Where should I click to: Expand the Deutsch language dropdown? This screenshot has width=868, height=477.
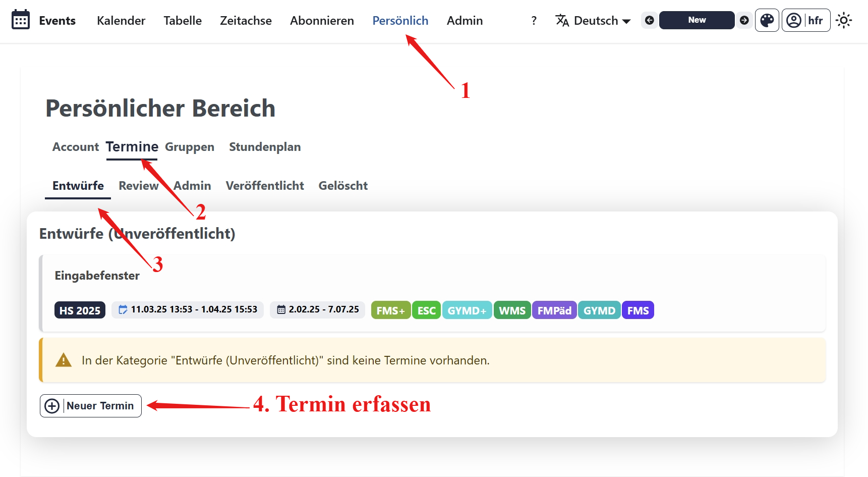[x=593, y=21]
